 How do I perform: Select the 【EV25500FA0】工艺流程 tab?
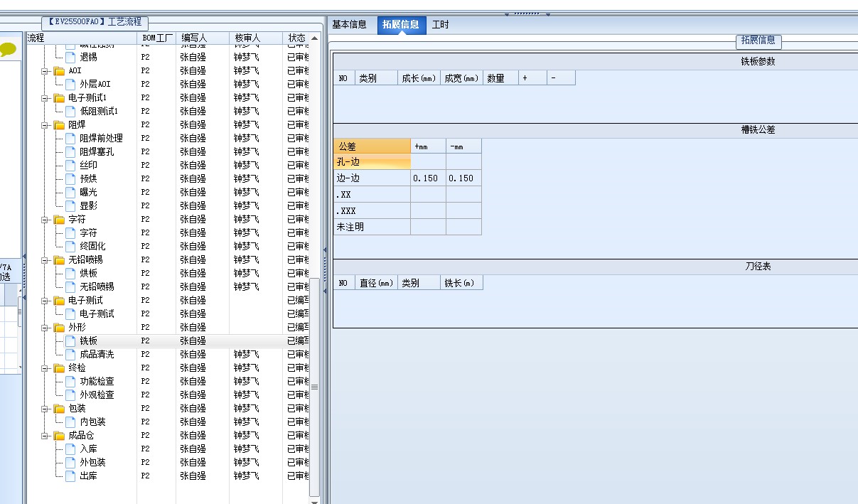[95, 22]
